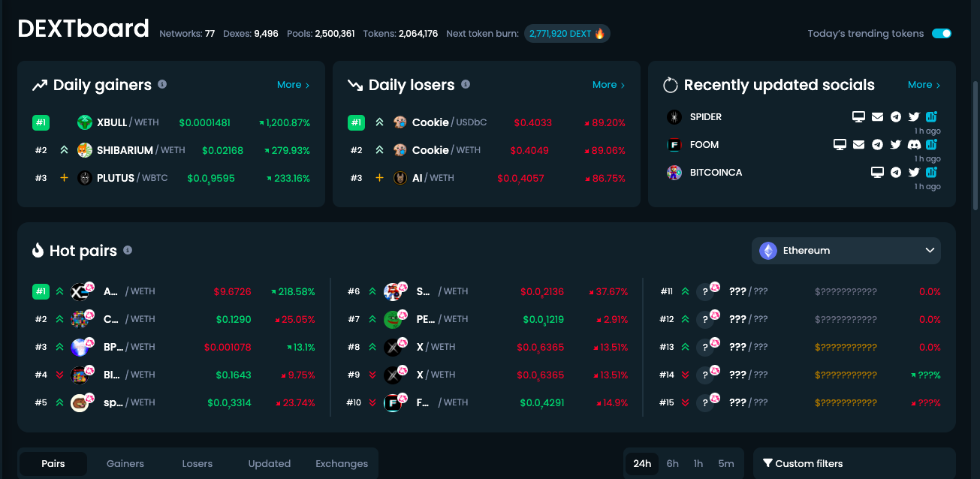The height and width of the screenshot is (479, 980).
Task: Switch to the Updated tab
Action: [270, 464]
